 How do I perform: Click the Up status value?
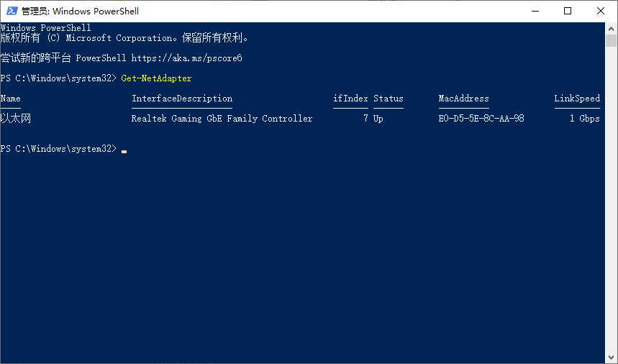coord(378,119)
